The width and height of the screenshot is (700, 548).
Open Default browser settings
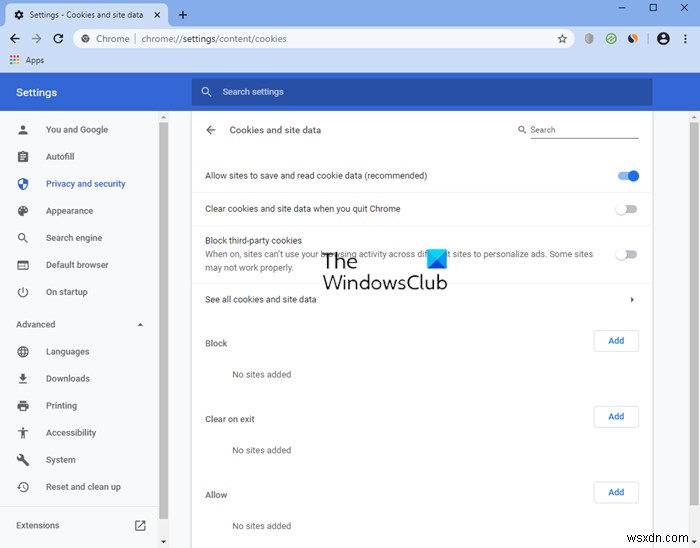[77, 265]
